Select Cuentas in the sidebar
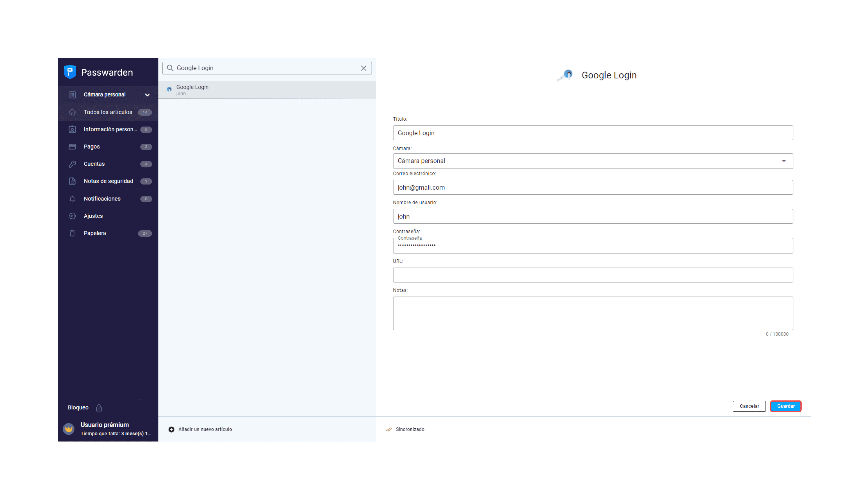 (x=94, y=164)
